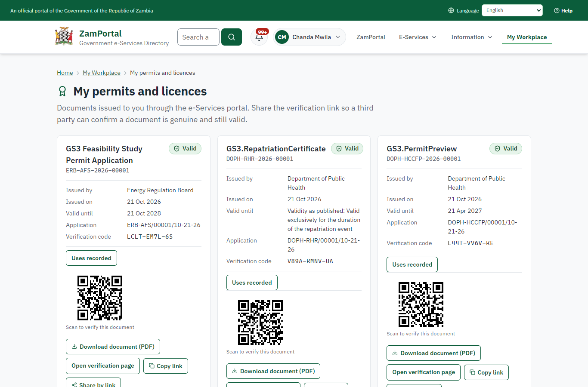Go to the ZamPortal nav item
Screen dimensions: 588x387
coord(371,37)
